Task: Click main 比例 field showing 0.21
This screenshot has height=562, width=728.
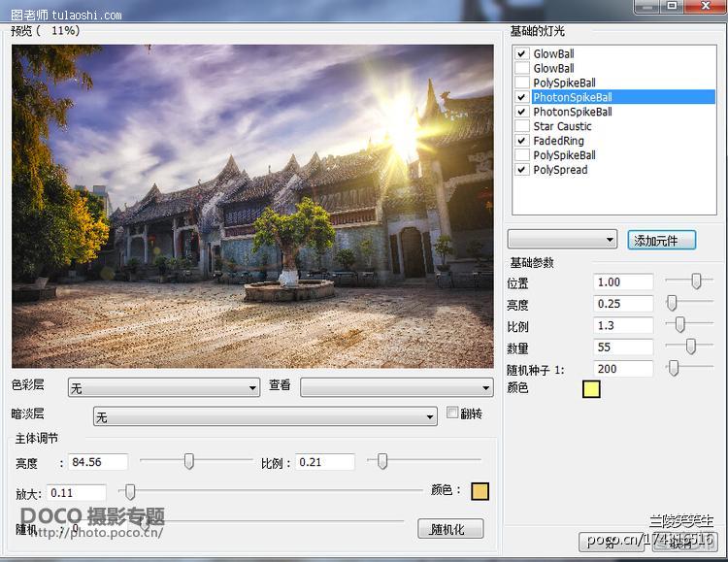Action: pyautogui.click(x=325, y=462)
